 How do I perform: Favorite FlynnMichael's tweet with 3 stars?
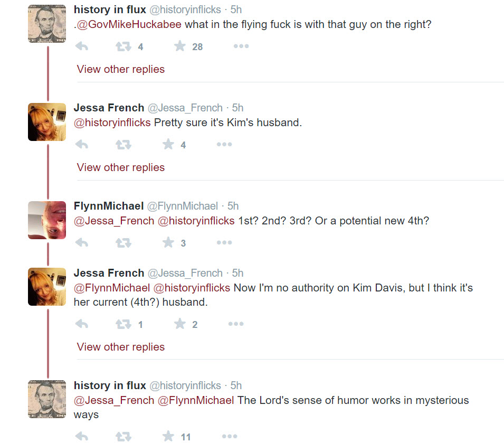[168, 243]
